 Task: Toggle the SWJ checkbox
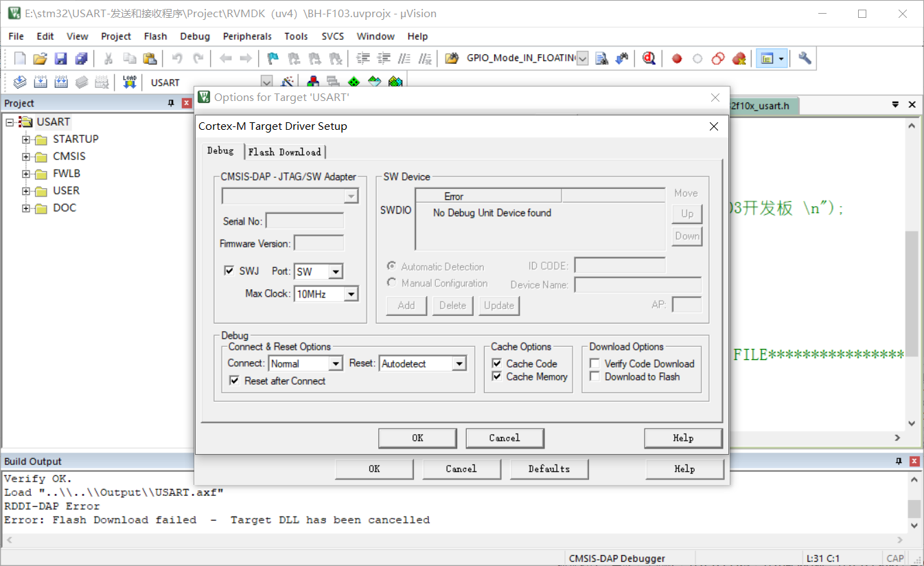tap(229, 271)
